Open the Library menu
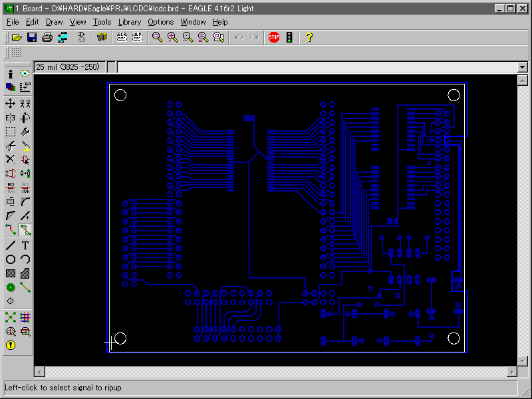Screen dimensions: 532x399 130,22
